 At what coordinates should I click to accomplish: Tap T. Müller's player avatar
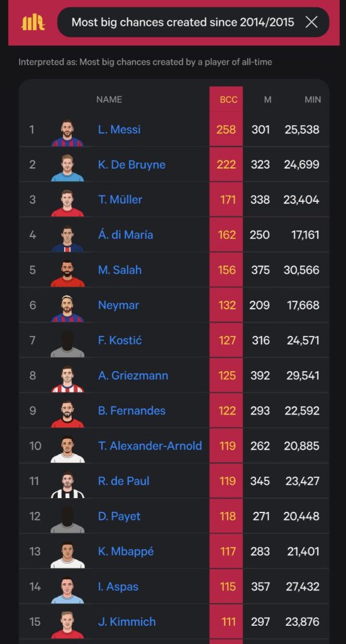[67, 203]
